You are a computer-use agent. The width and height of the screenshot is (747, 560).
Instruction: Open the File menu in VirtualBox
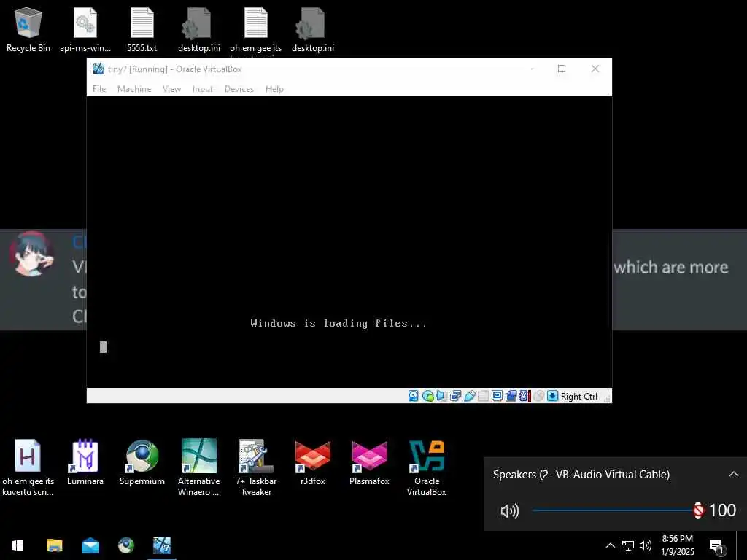[x=99, y=88]
